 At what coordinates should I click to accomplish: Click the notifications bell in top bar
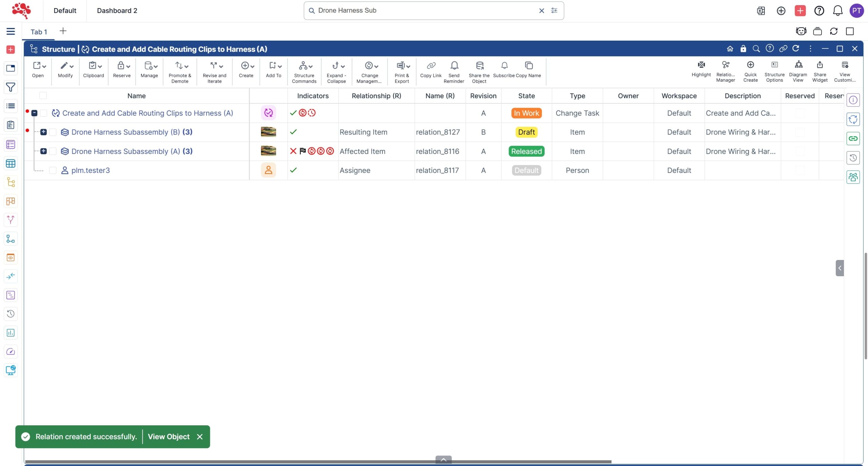coord(837,11)
